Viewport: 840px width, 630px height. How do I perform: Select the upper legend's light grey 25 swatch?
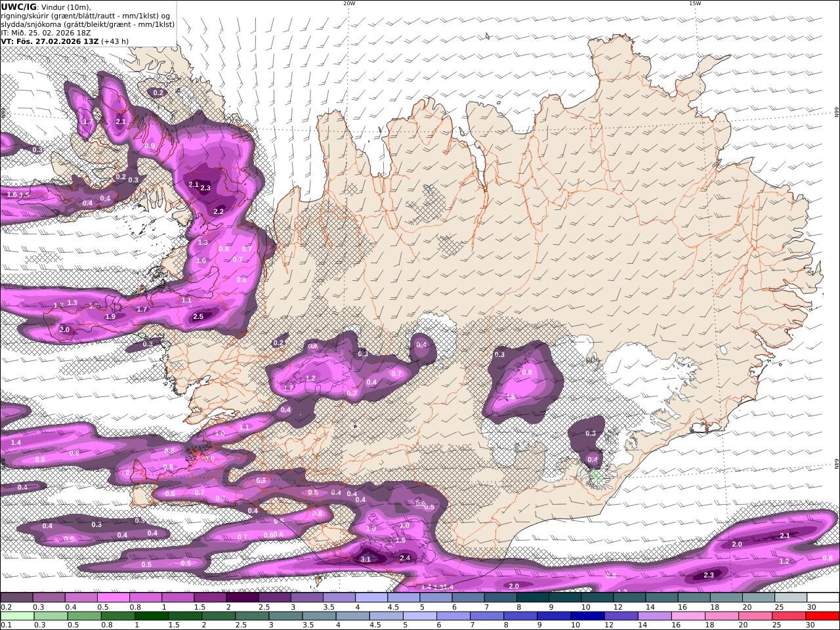(791, 598)
